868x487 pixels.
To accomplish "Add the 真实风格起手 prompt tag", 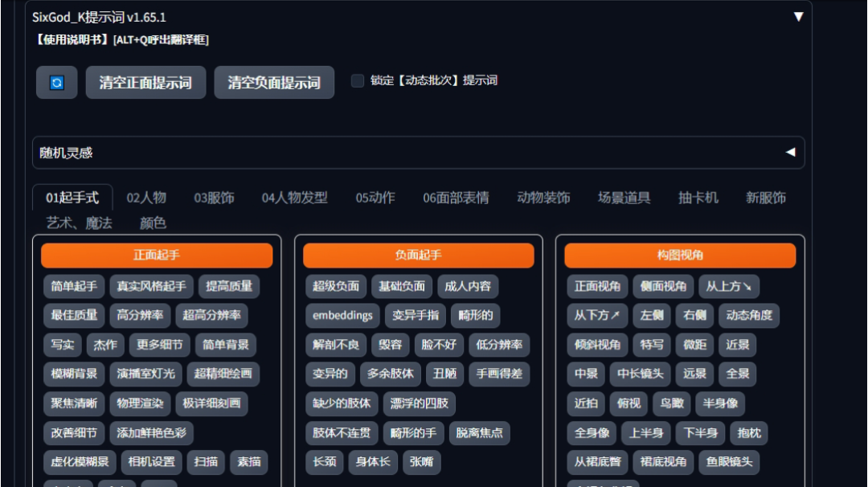I will [152, 286].
